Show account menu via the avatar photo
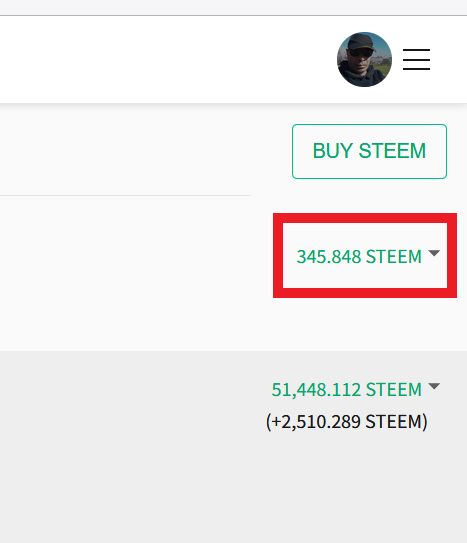 [364, 60]
